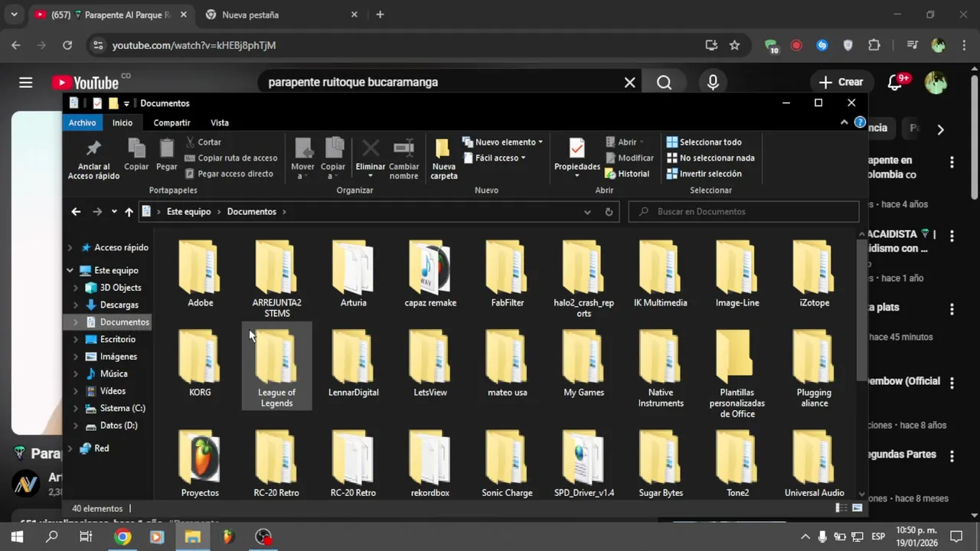
Task: Select Escritorio in navigation pane
Action: coord(117,339)
